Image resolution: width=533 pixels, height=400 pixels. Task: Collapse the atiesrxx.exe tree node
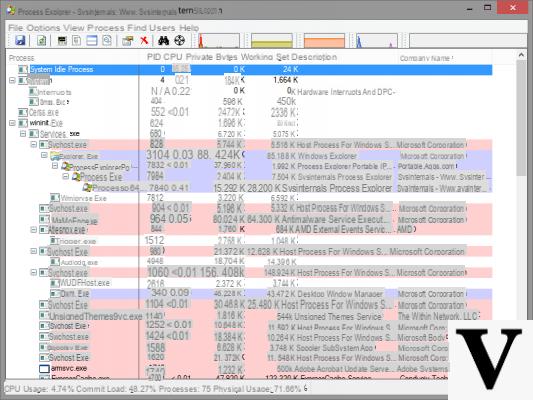(34, 230)
